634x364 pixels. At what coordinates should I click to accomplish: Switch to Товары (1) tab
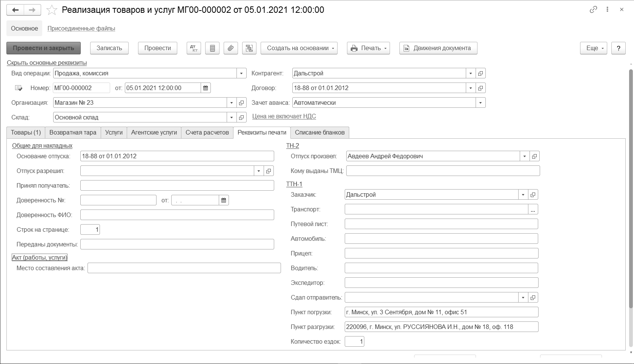click(x=26, y=132)
